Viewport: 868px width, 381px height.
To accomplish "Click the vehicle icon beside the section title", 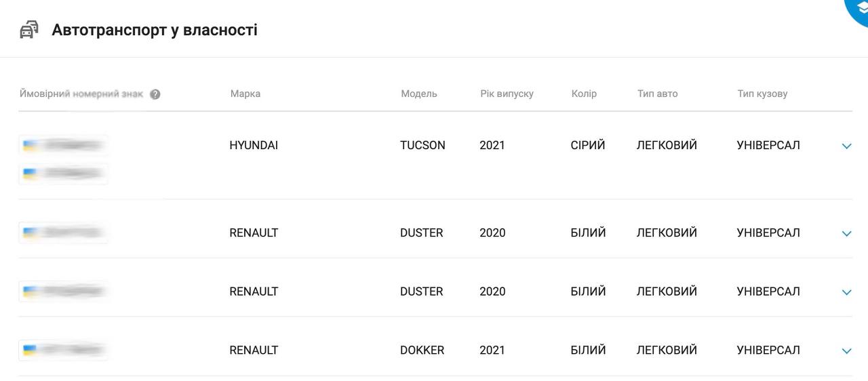I will 28,30.
